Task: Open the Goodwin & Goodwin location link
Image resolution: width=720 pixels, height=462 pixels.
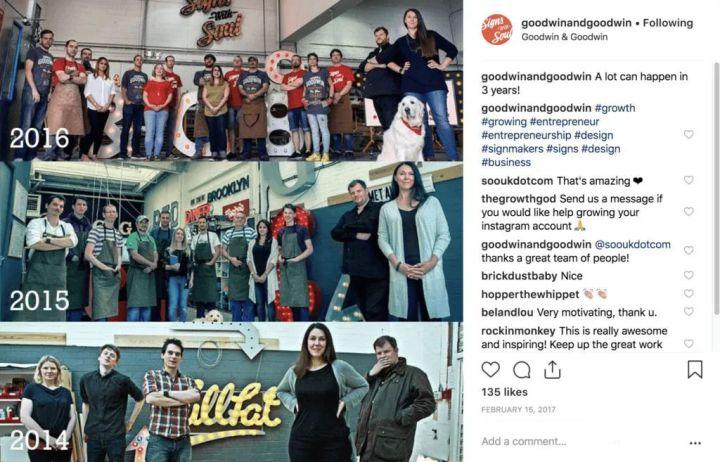Action: 564,37
